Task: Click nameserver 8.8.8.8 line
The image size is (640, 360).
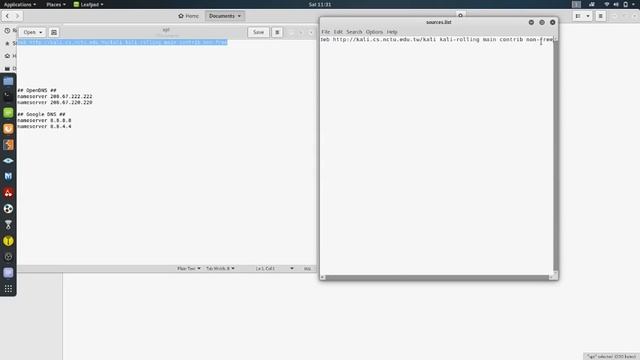Action: click(44, 120)
